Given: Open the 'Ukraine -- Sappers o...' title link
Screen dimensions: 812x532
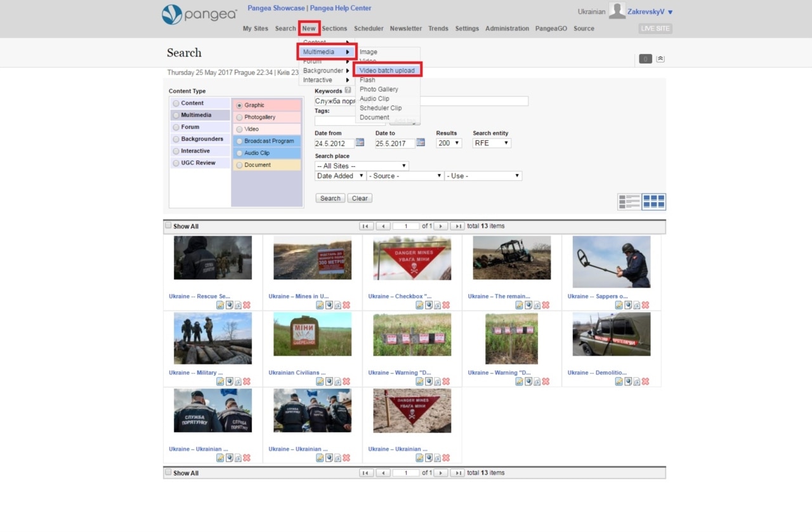Looking at the screenshot, I should [x=598, y=296].
